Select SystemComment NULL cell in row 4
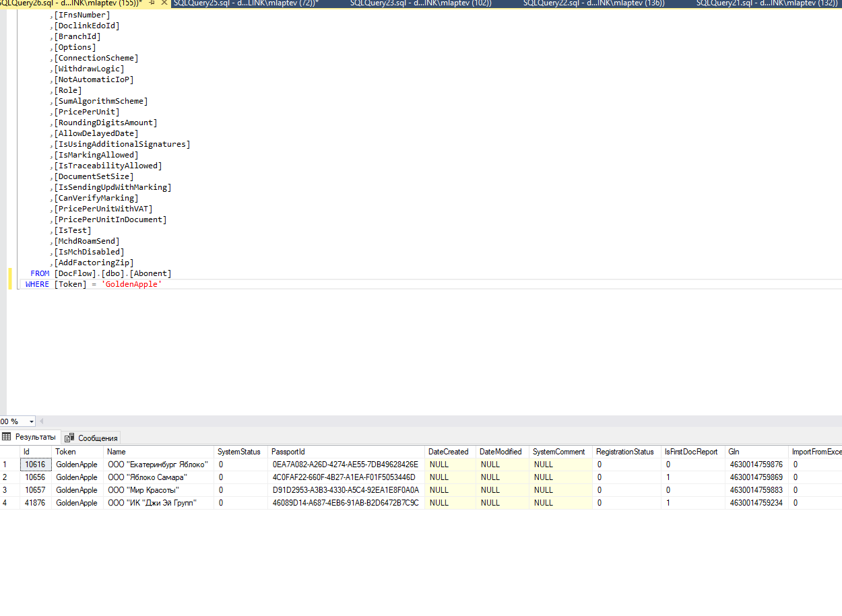 tap(560, 503)
